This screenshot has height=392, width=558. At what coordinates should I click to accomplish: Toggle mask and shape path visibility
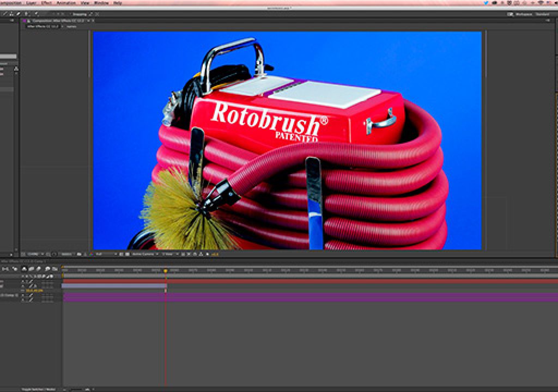[54, 254]
